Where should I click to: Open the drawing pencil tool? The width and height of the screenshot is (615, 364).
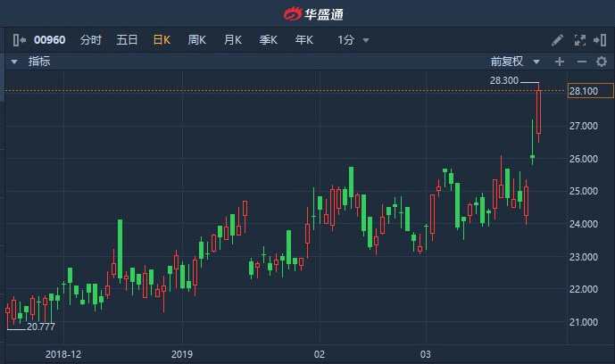(x=557, y=40)
